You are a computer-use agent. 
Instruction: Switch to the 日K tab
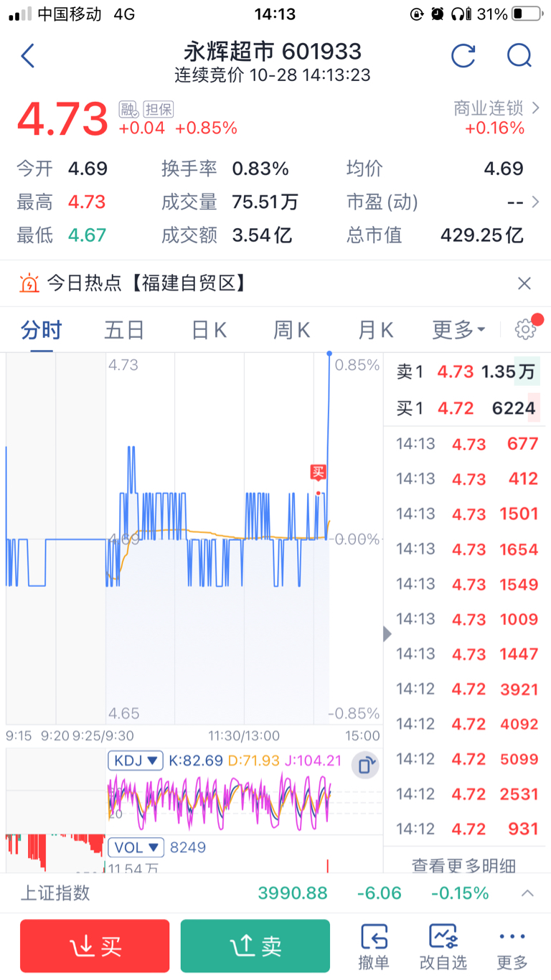click(x=209, y=330)
